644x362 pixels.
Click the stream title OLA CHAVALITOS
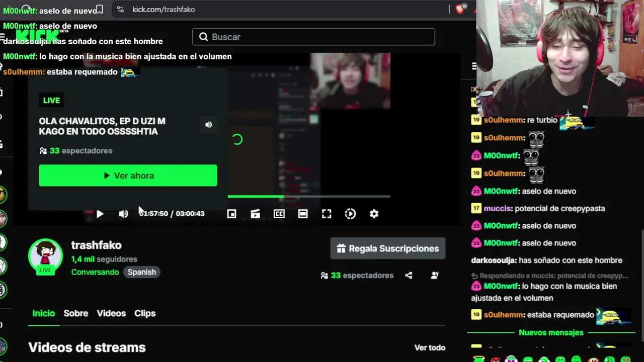(102, 126)
